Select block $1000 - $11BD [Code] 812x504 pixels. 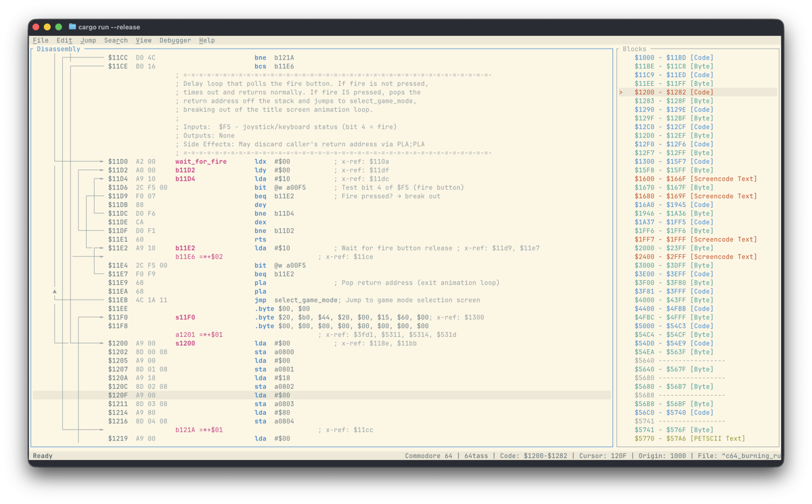(x=673, y=58)
